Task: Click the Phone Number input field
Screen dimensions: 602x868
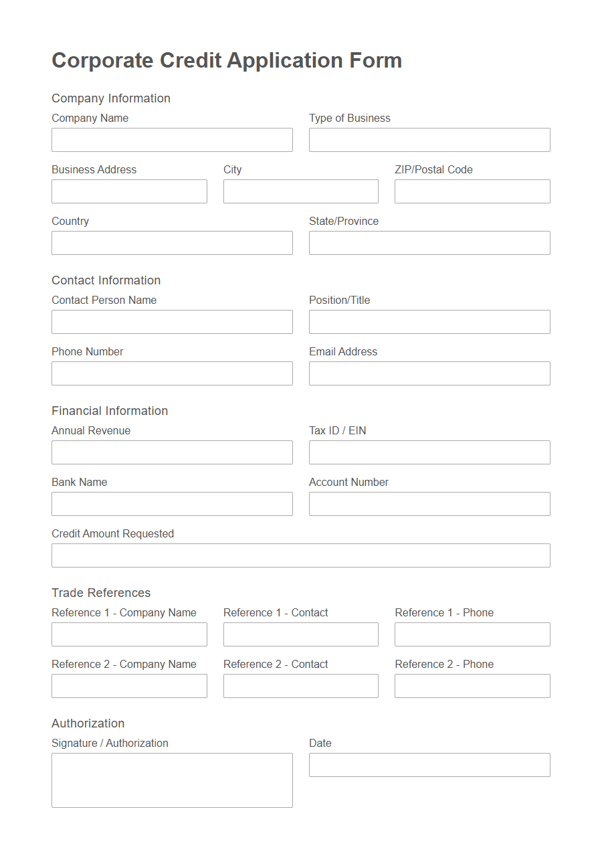Action: tap(172, 373)
